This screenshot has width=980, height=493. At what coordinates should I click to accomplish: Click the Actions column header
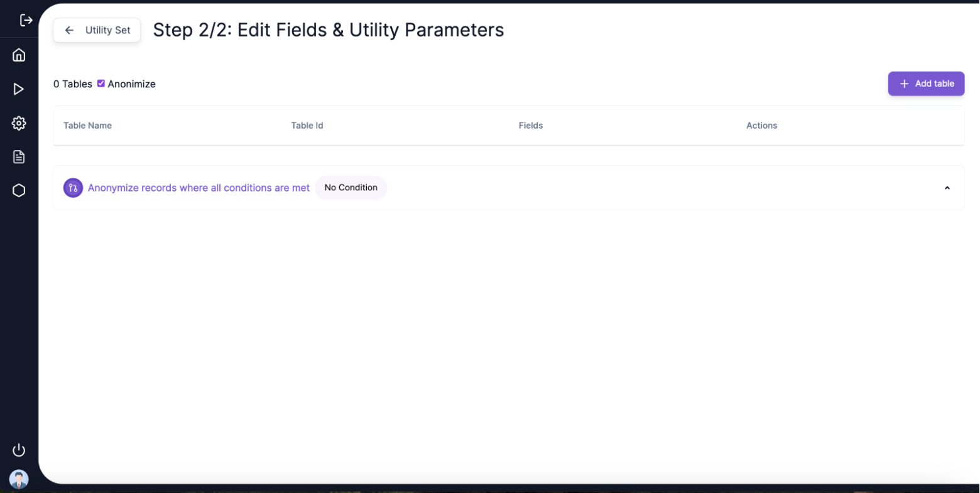(761, 126)
